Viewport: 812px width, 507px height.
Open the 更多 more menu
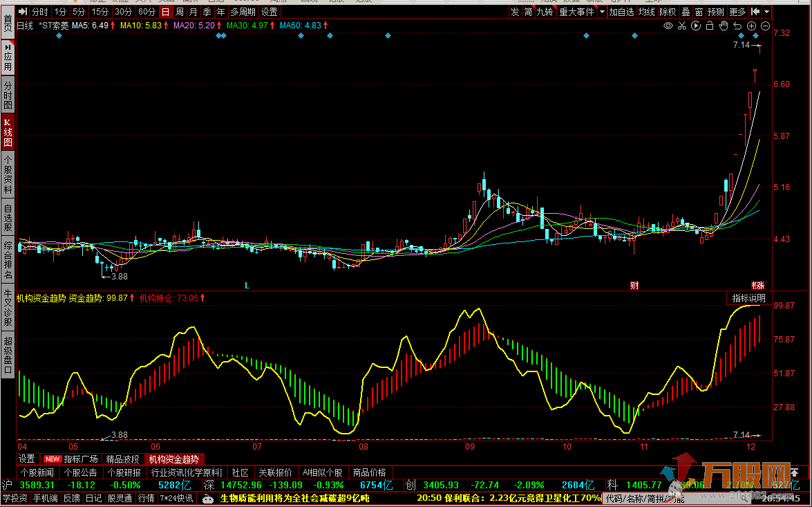(737, 11)
